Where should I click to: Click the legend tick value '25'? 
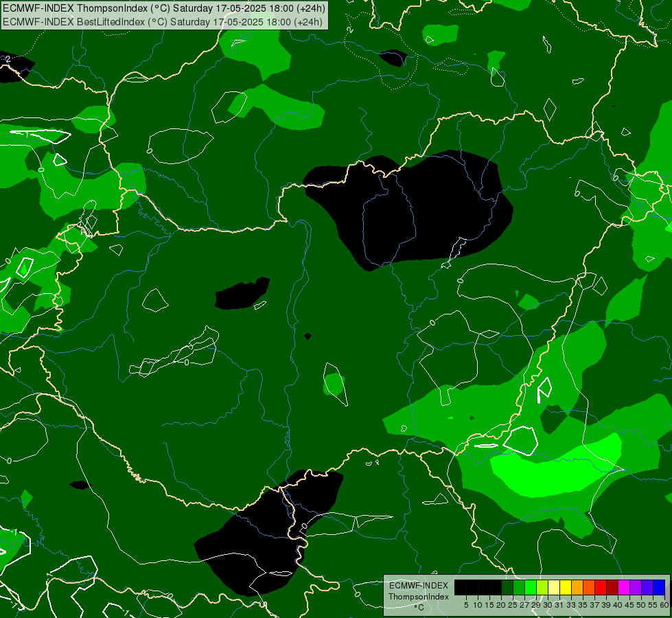513,605
